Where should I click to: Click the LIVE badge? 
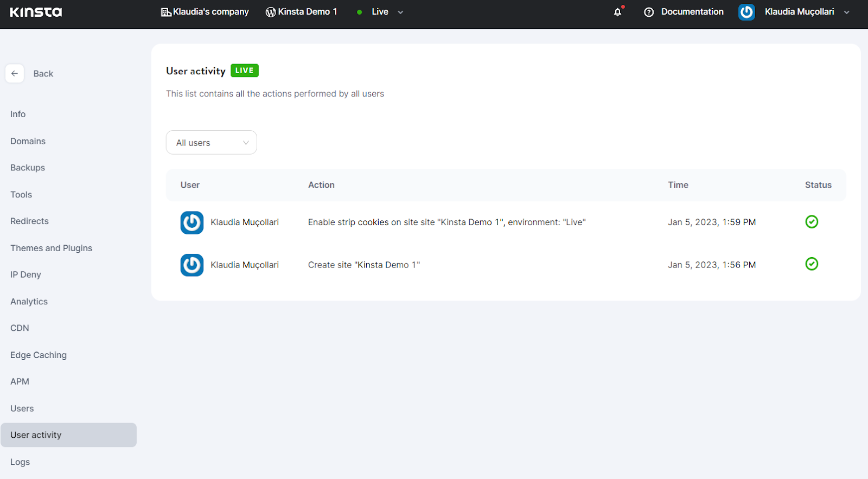[x=245, y=71]
